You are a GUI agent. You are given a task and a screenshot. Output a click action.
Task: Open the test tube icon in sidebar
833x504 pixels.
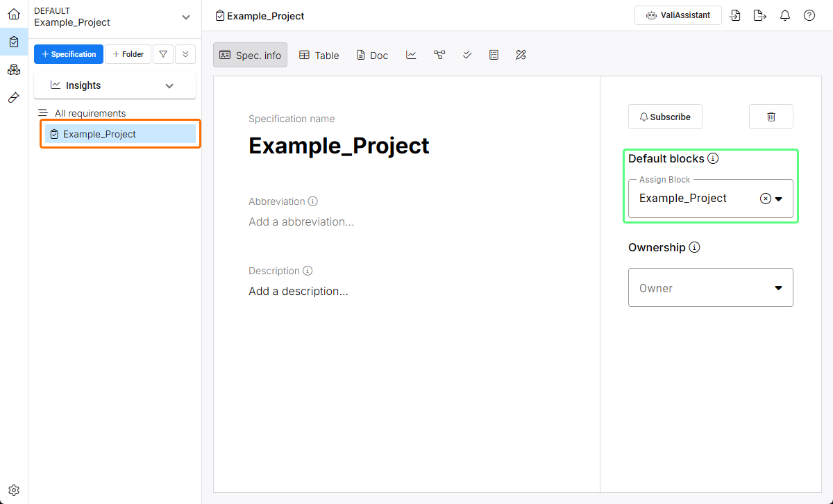click(x=14, y=97)
